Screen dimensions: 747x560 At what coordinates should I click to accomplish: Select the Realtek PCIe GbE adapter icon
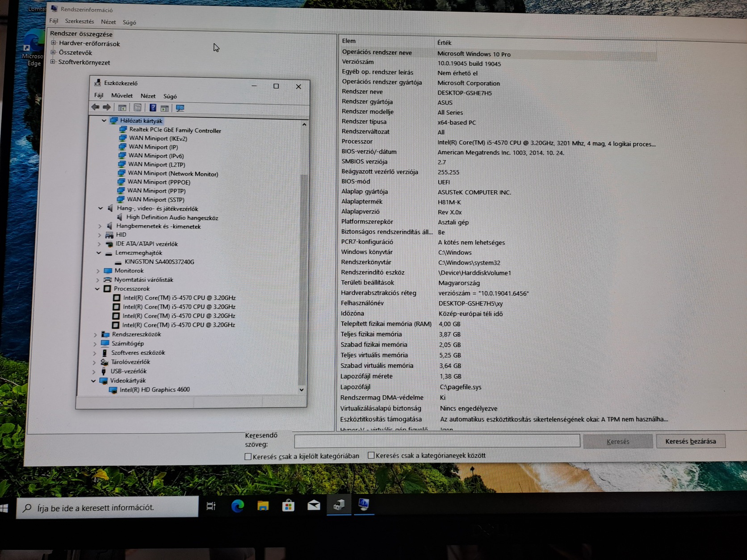123,130
